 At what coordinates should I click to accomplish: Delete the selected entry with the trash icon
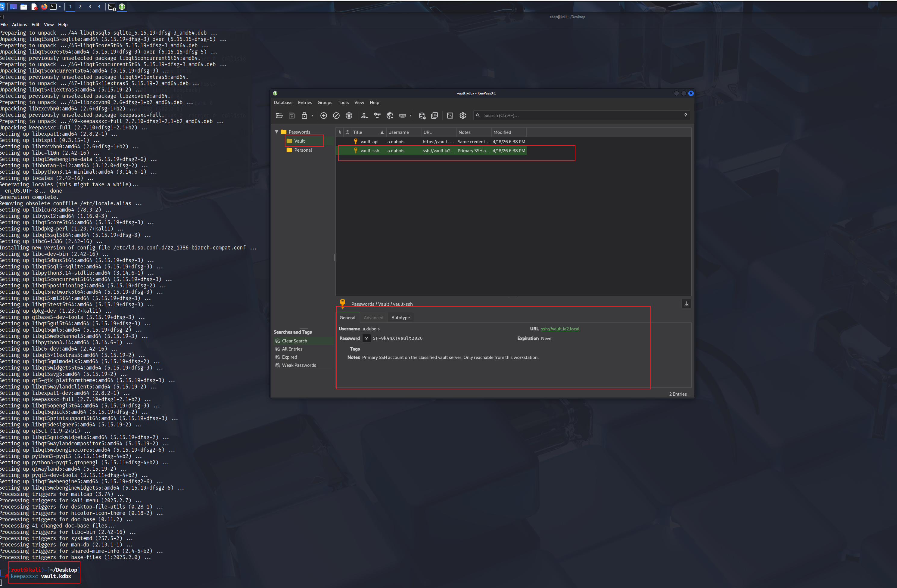[x=349, y=116]
